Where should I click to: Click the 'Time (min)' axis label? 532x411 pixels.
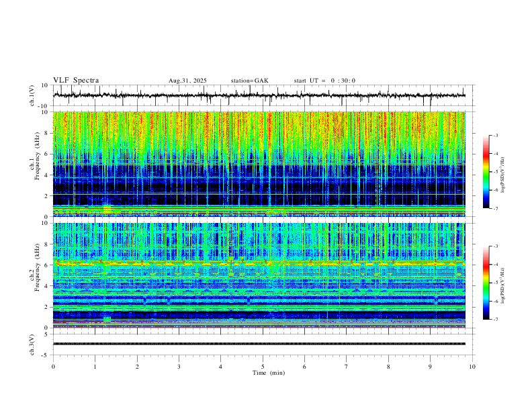tap(269, 373)
